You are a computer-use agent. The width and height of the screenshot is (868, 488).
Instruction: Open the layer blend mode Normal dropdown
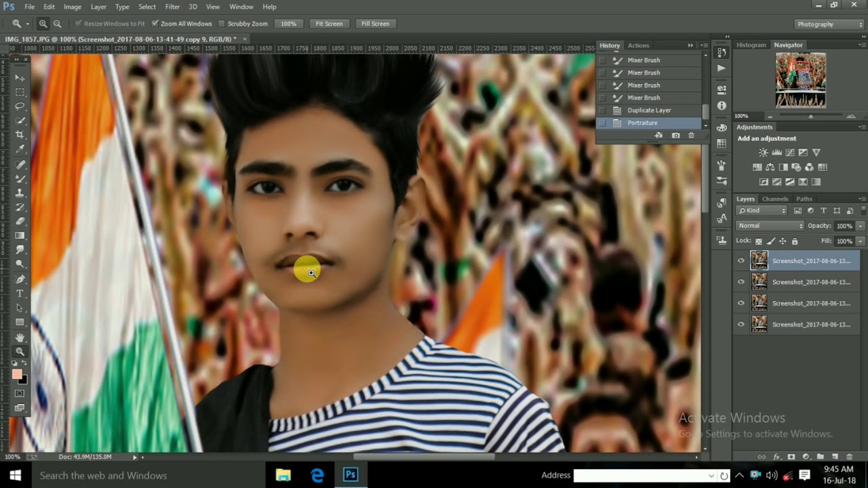770,226
